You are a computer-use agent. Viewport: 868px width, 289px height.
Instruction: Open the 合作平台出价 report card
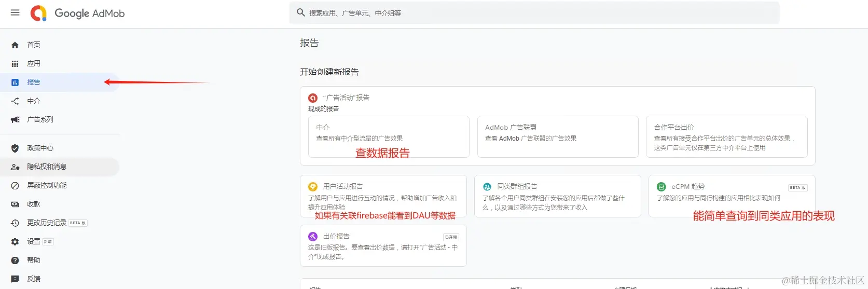coord(727,136)
